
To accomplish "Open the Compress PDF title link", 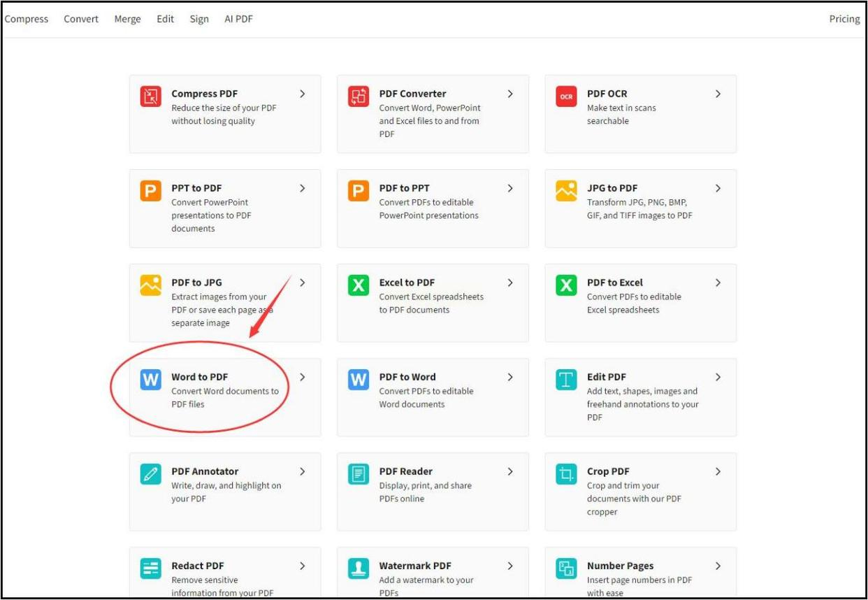I will pyautogui.click(x=205, y=94).
